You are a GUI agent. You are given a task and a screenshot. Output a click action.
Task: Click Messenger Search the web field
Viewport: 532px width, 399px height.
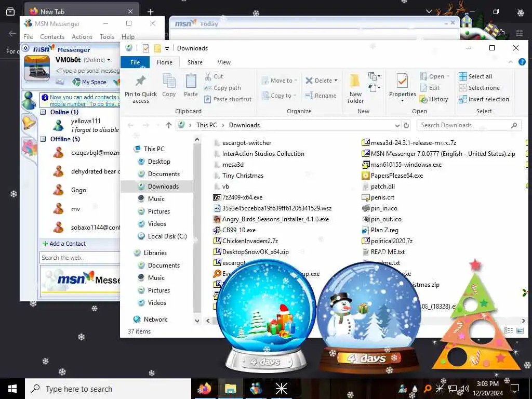click(79, 258)
